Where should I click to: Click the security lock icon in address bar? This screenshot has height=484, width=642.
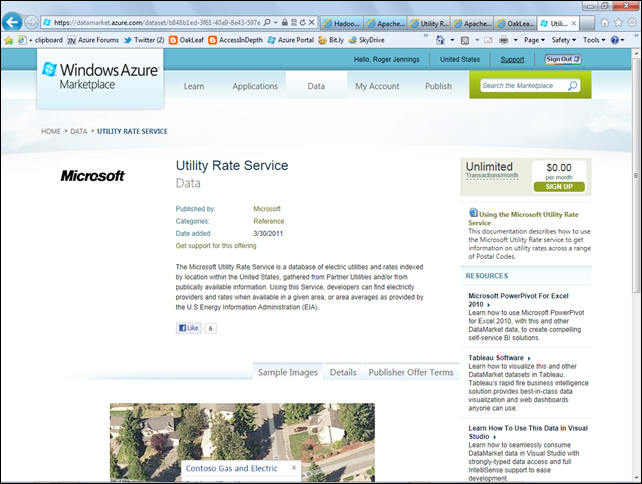pyautogui.click(x=285, y=23)
